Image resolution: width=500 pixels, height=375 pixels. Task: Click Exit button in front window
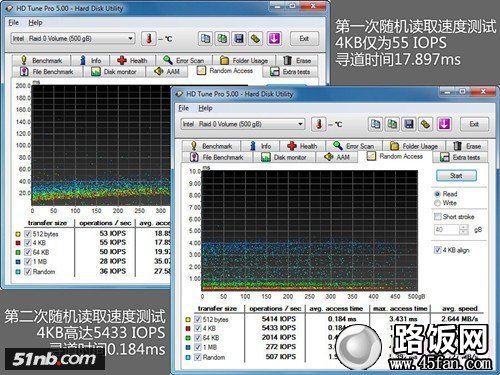(x=474, y=124)
